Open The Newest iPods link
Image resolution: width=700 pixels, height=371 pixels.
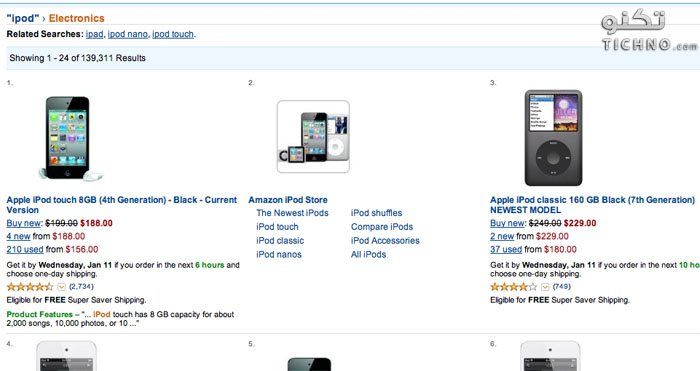[x=292, y=213]
